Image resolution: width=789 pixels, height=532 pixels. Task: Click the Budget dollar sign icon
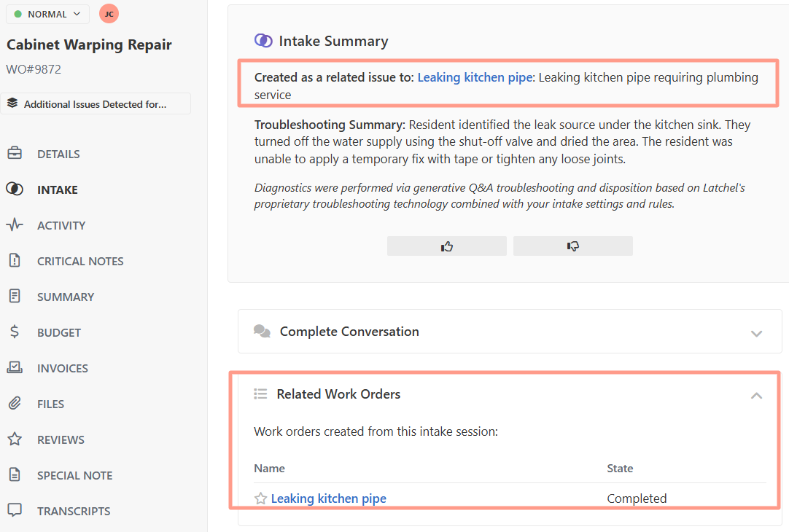click(x=14, y=332)
